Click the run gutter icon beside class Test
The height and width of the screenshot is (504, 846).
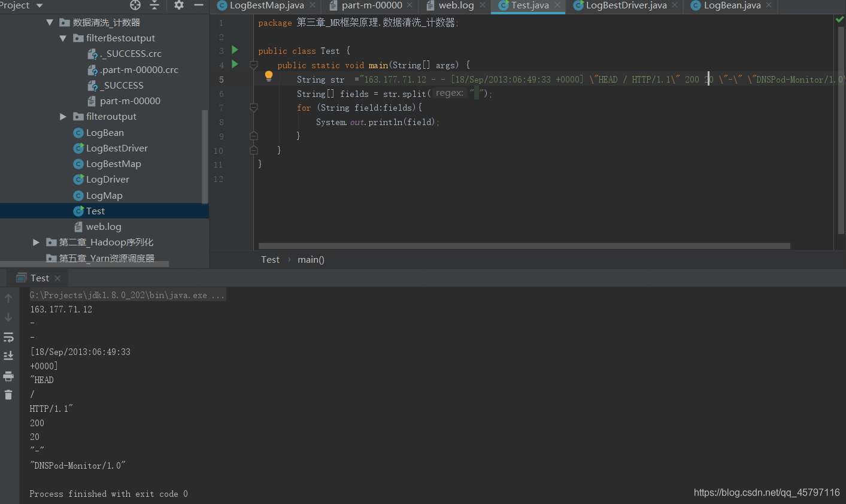point(235,50)
